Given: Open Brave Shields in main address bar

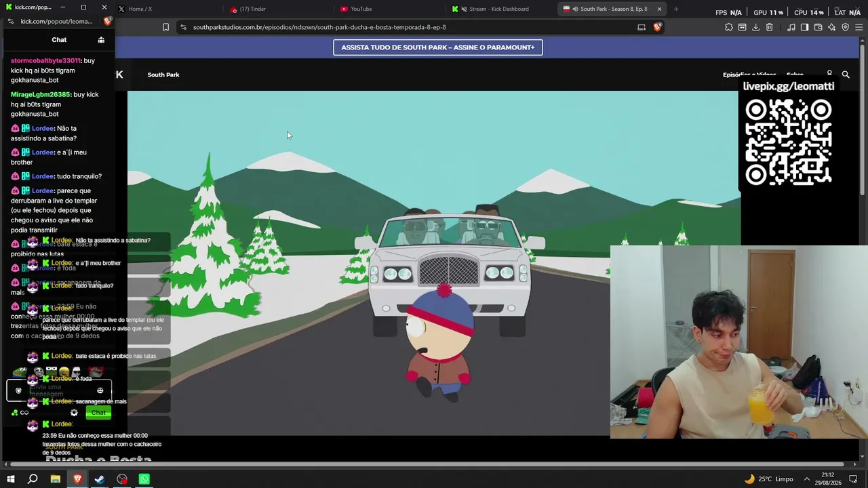Looking at the screenshot, I should [x=657, y=27].
